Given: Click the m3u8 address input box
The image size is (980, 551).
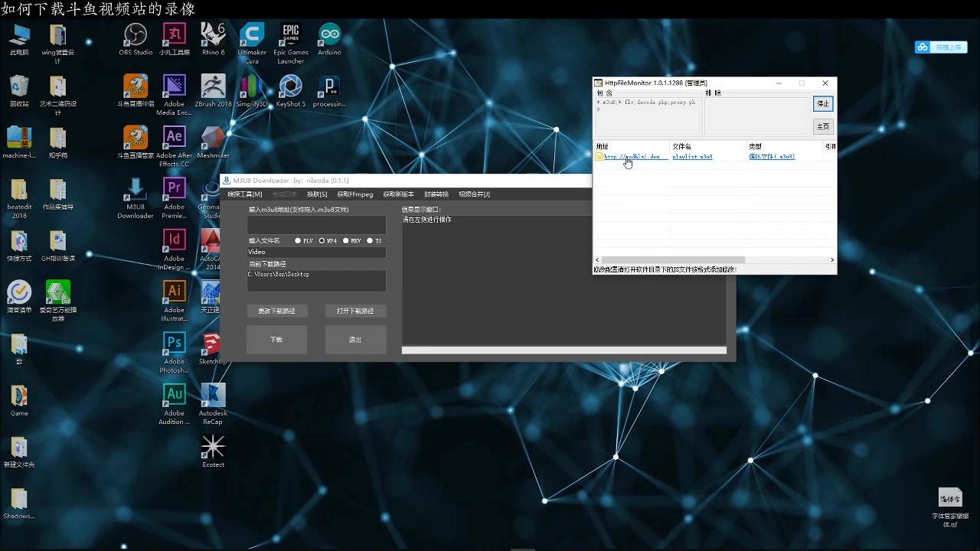Looking at the screenshot, I should (316, 224).
